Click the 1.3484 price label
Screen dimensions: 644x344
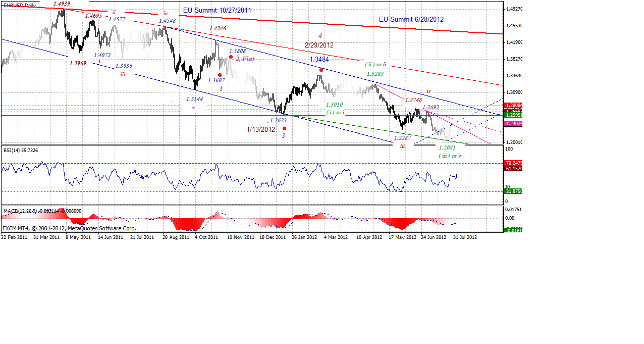pyautogui.click(x=319, y=60)
